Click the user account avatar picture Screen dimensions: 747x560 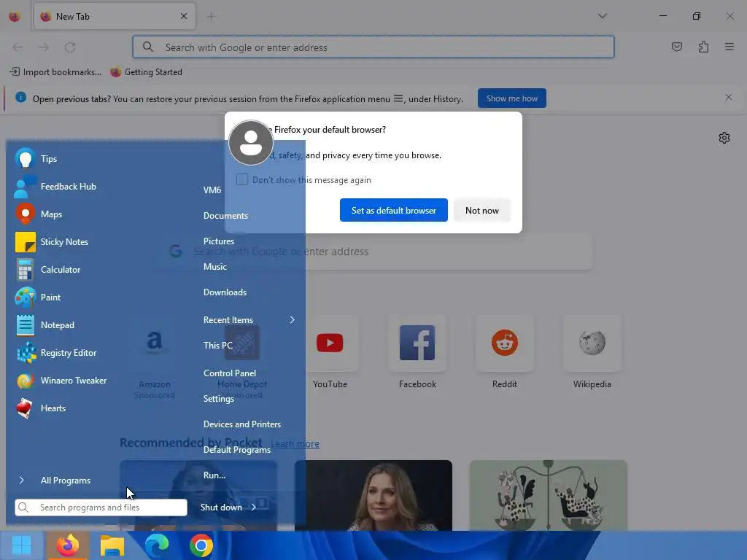[x=251, y=142]
